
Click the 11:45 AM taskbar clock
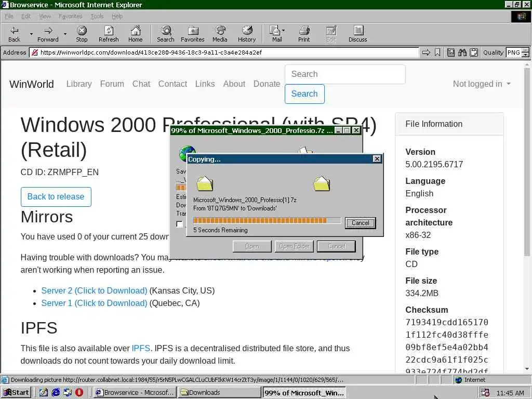point(510,393)
